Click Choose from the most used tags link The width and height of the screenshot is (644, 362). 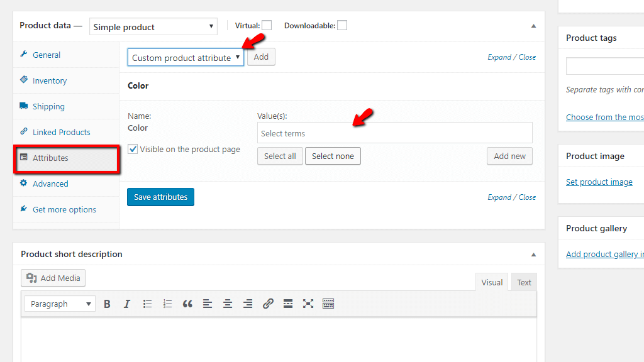604,117
